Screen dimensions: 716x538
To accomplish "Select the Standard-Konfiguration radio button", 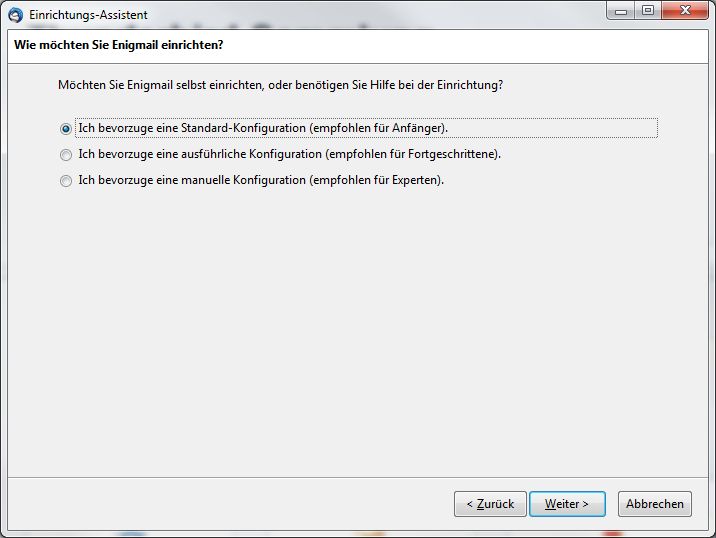I will pyautogui.click(x=66, y=129).
